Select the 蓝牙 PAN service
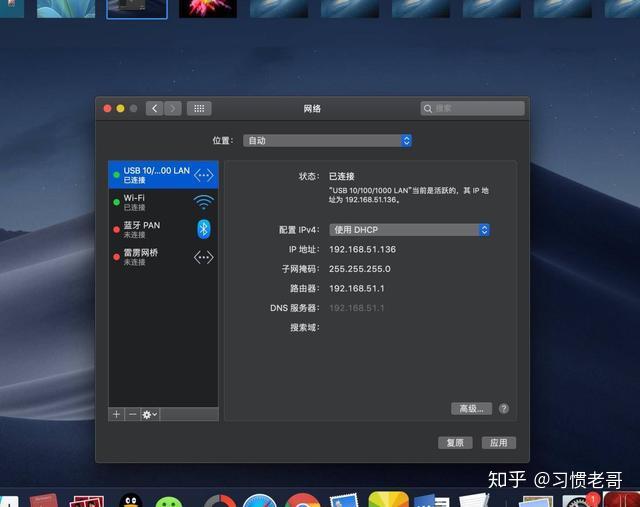Screen dimensions: 640x507 (163, 229)
